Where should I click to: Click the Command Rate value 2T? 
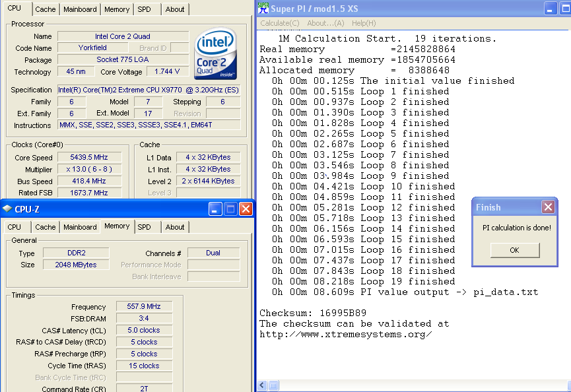point(144,389)
